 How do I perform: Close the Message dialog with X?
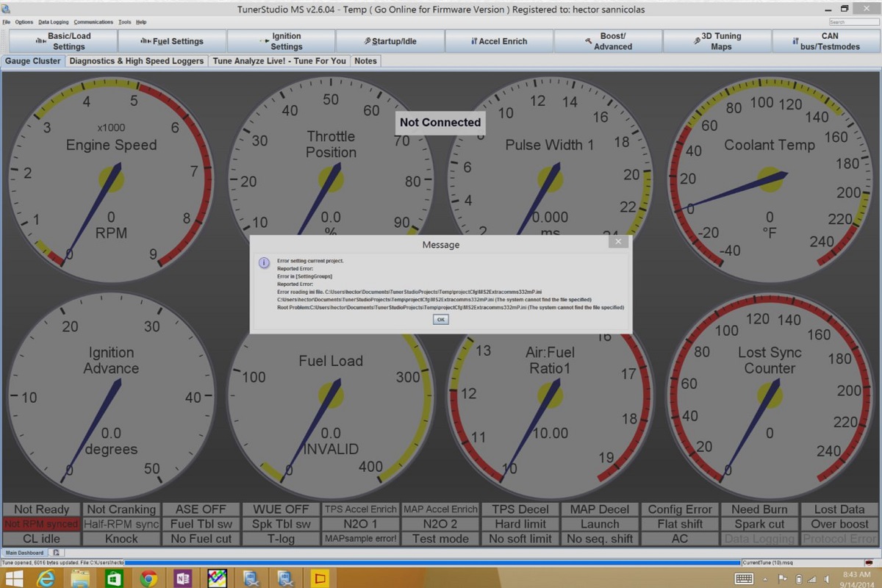[x=618, y=242]
